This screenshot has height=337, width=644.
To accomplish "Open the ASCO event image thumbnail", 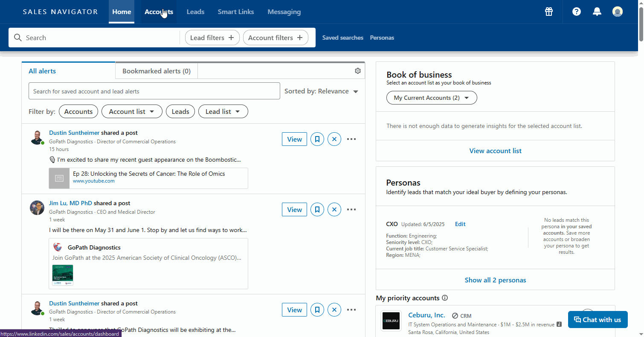I will pos(63,275).
